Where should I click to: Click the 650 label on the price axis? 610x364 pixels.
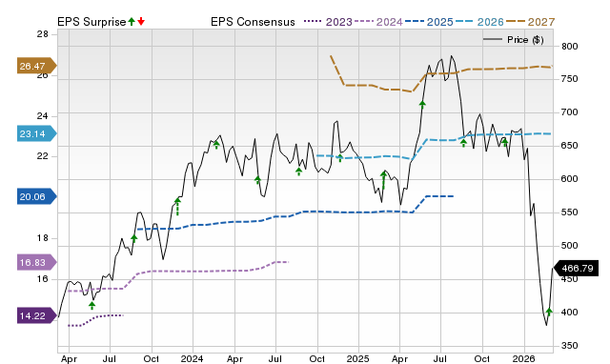point(570,146)
